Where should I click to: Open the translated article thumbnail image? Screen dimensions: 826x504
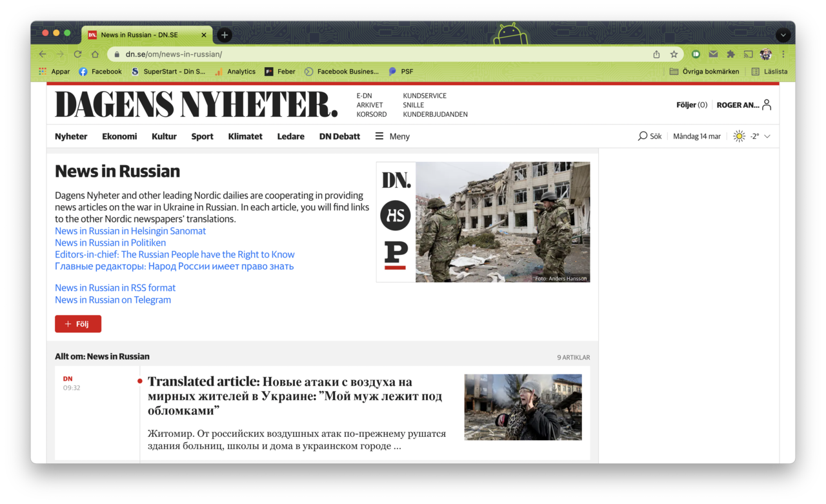[x=523, y=407]
